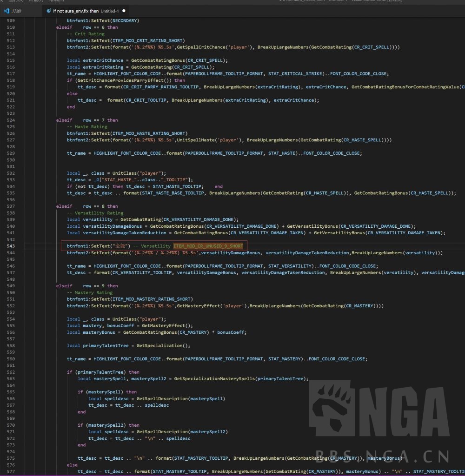
Task: Click CR_CRIT_TOOLTIP in line 521
Action: point(146,100)
